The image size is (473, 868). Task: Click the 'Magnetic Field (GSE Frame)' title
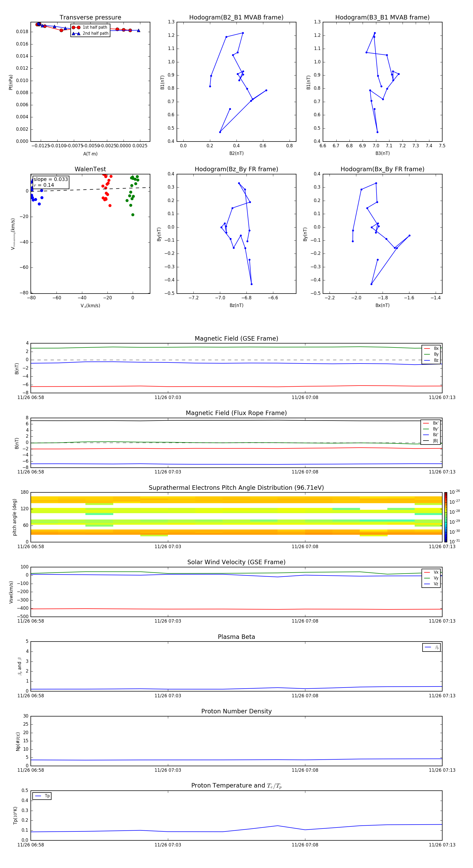pyautogui.click(x=236, y=339)
